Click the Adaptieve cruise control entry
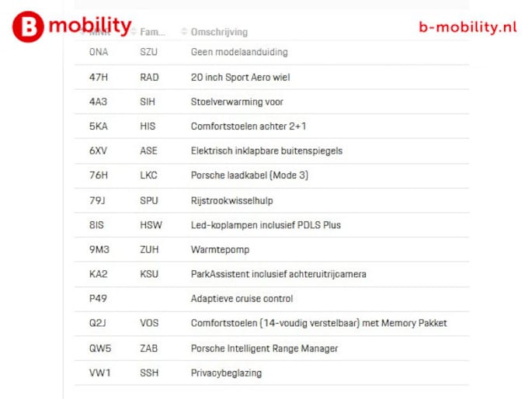This screenshot has height=399, width=532. [242, 299]
